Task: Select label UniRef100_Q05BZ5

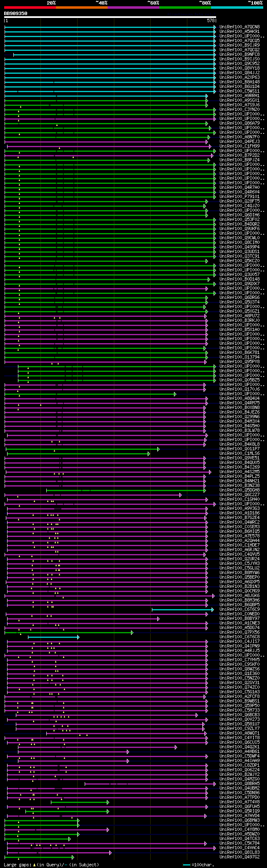Action: click(x=239, y=380)
